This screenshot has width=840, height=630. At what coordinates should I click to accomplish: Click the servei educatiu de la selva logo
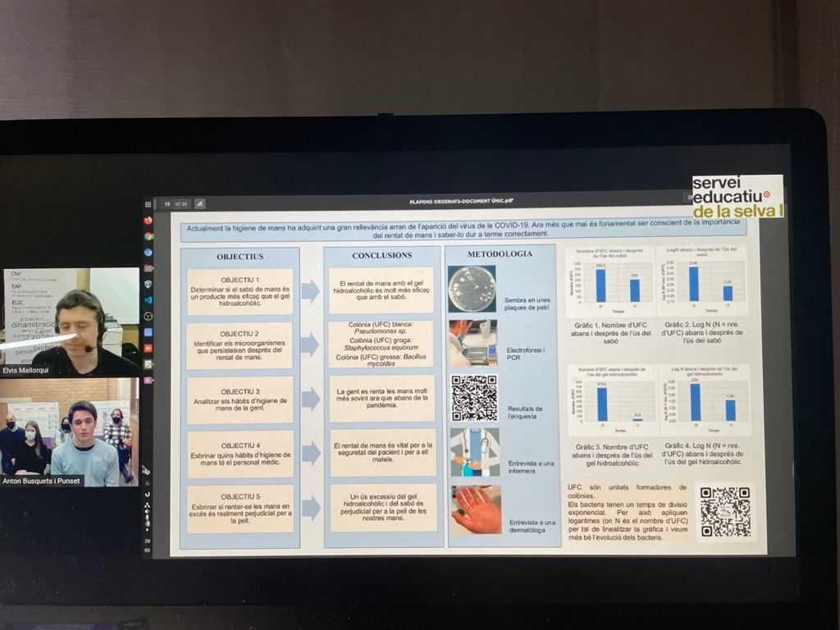pyautogui.click(x=737, y=196)
